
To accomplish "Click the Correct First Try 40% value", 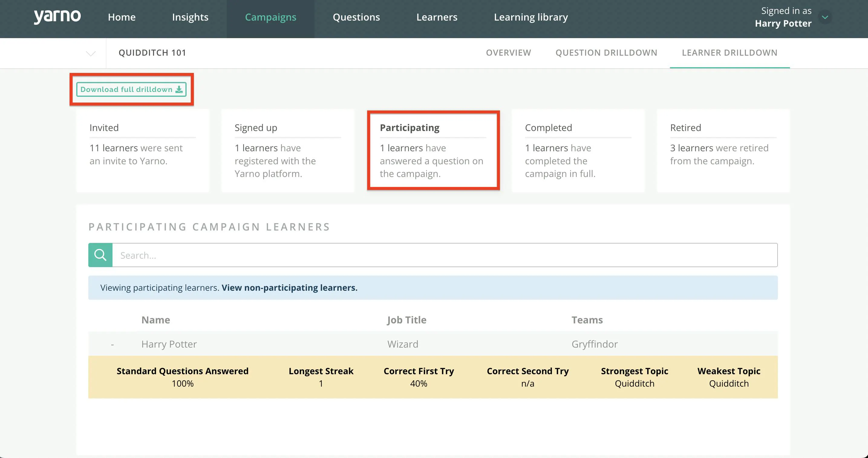I will point(419,384).
